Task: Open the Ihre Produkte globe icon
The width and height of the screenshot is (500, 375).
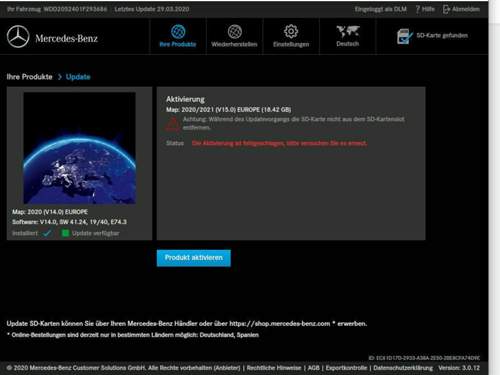Action: pyautogui.click(x=178, y=32)
